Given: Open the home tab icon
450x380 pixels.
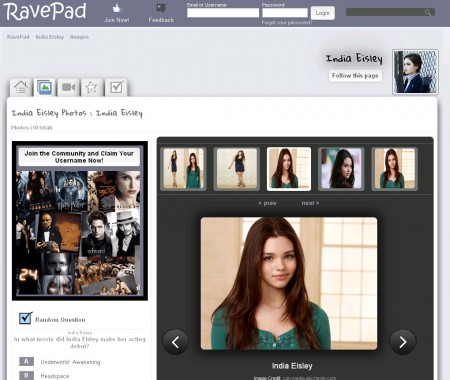Looking at the screenshot, I should click(21, 88).
